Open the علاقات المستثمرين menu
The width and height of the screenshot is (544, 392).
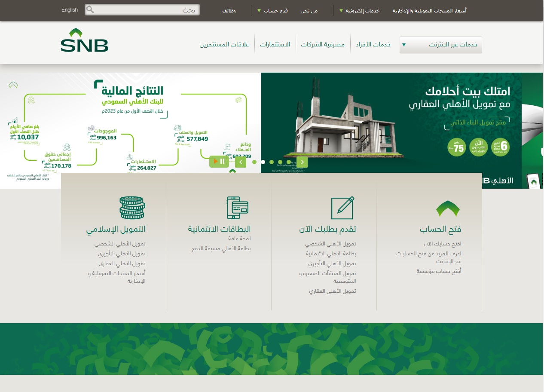tap(224, 45)
